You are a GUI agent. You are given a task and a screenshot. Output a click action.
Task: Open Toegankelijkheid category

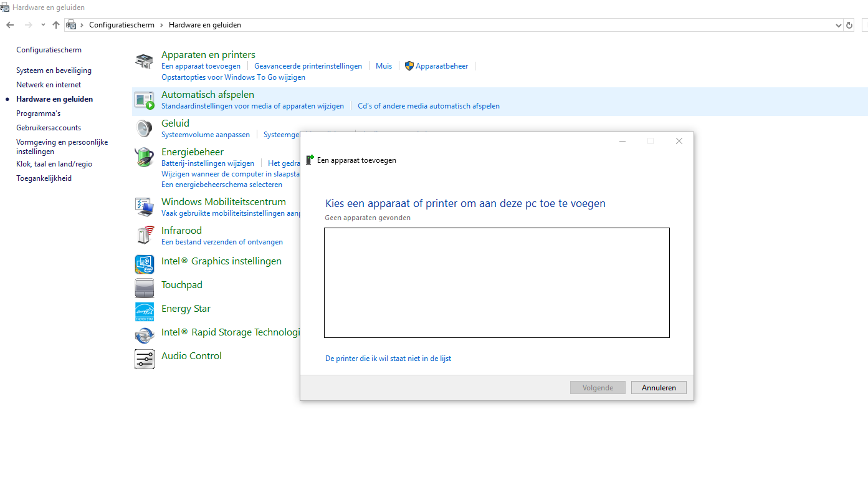click(44, 178)
